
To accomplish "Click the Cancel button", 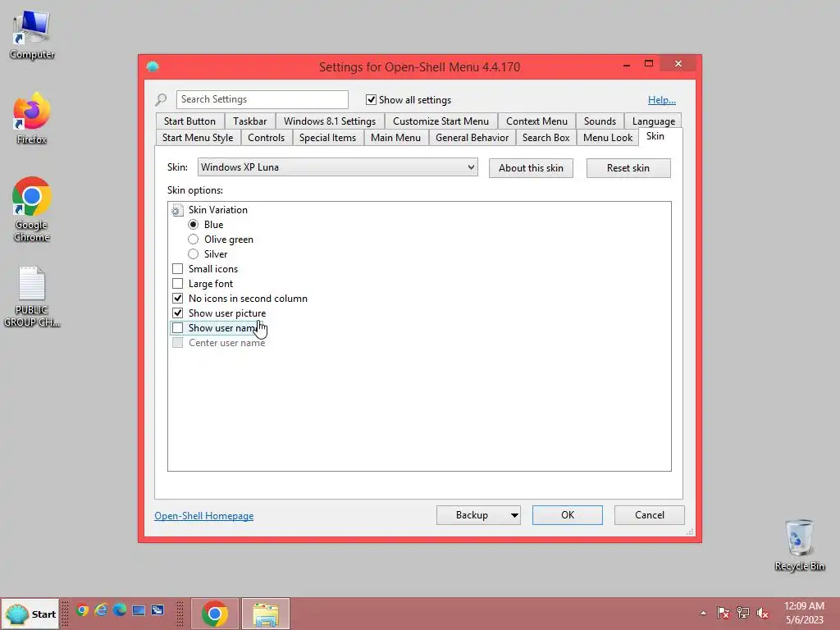I will point(650,515).
